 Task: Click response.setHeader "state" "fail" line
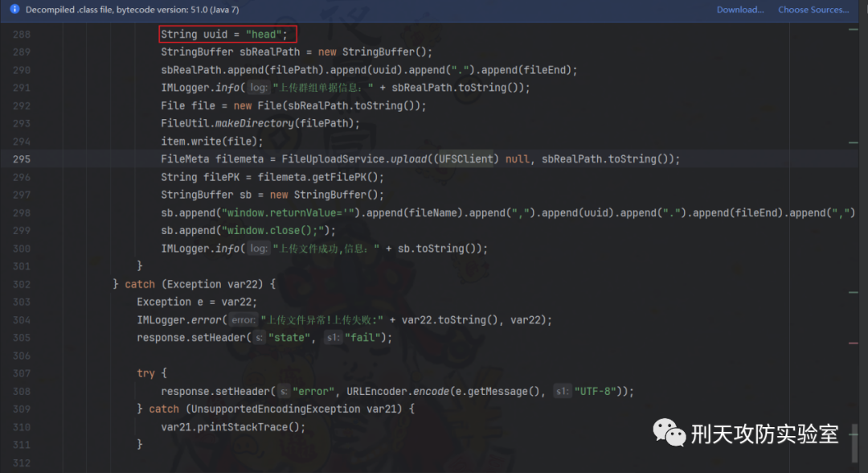264,337
